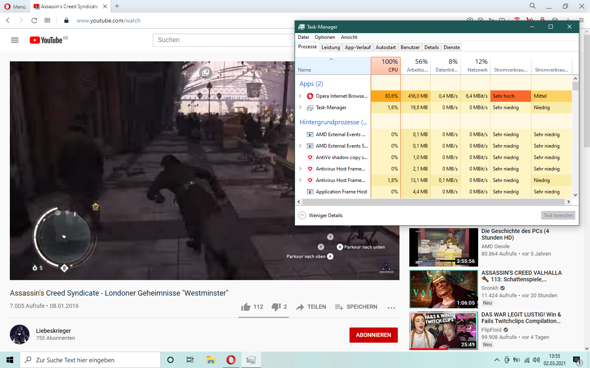Focus the YouTube Suchen search box

tap(224, 40)
